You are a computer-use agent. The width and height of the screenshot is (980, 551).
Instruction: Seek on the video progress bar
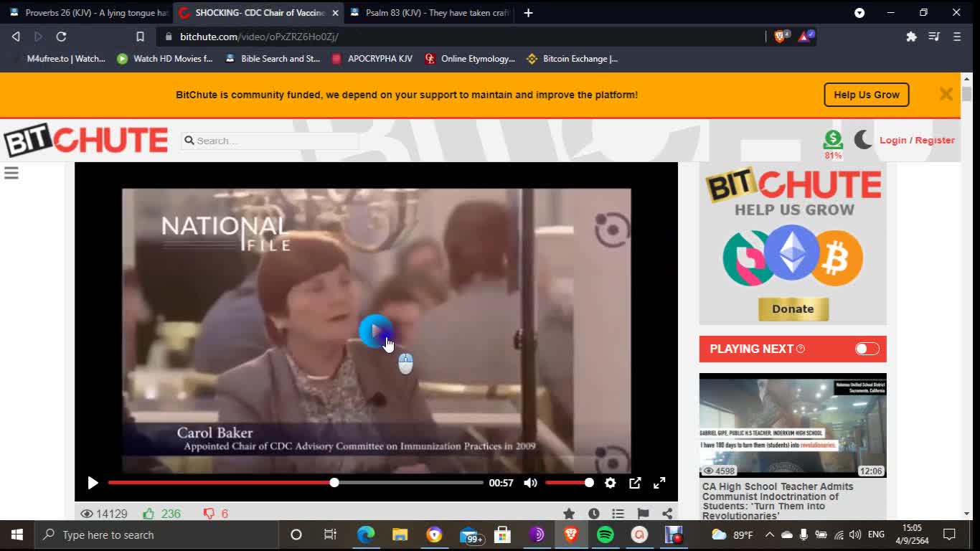296,483
